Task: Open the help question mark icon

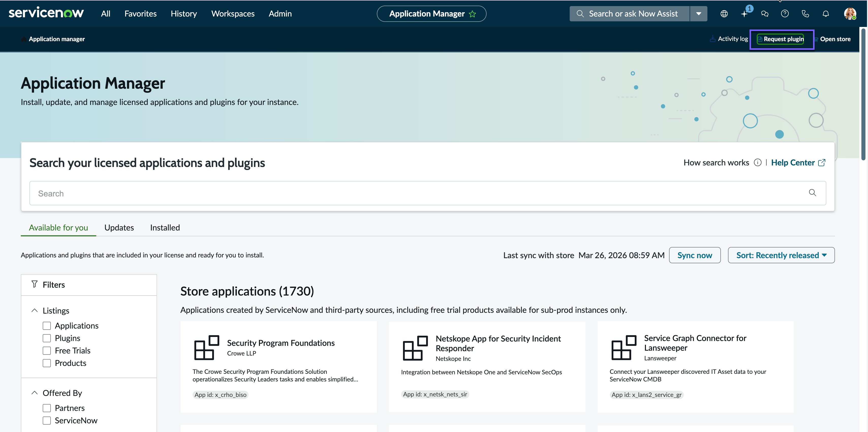Action: pyautogui.click(x=785, y=13)
